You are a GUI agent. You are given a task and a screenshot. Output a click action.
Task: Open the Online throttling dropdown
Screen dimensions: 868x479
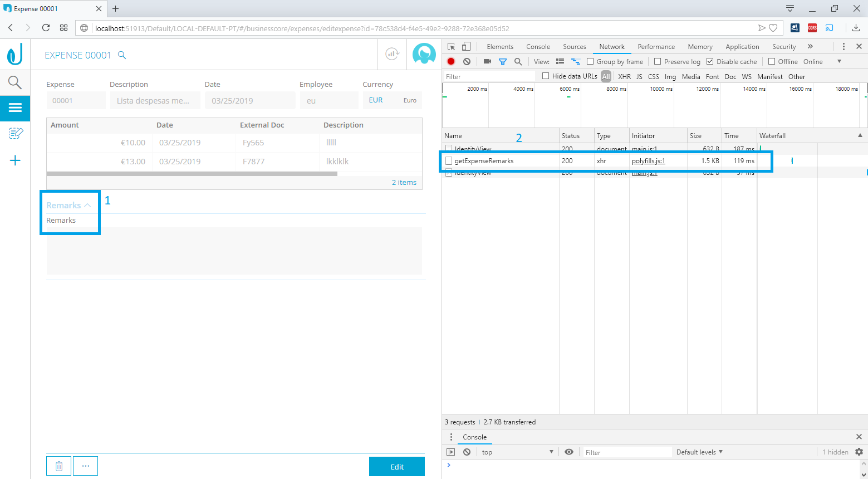click(822, 61)
